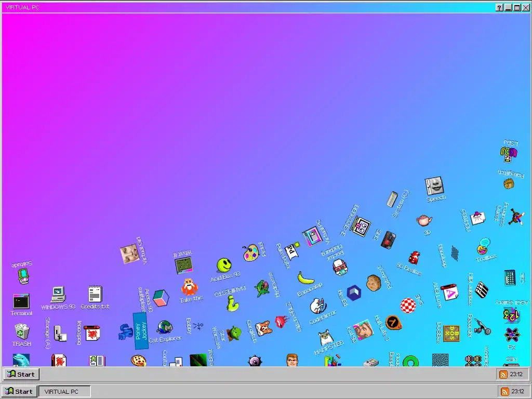
Task: Launch the Arena 93 multiplayer cube icon
Action: [x=161, y=298]
